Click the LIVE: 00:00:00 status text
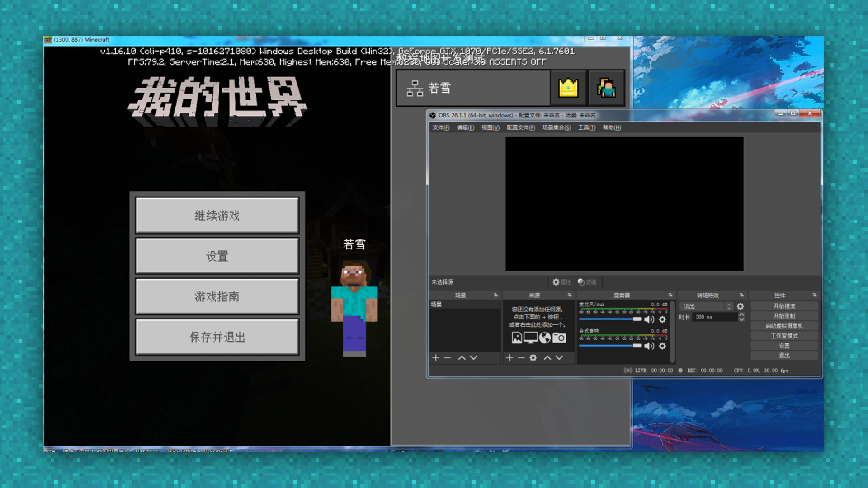The height and width of the screenshot is (488, 868). tap(654, 371)
